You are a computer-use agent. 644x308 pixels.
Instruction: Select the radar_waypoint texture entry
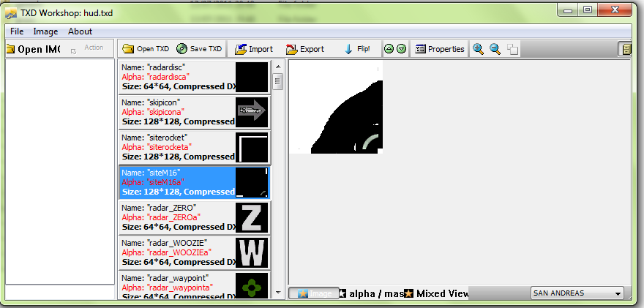[x=194, y=285]
